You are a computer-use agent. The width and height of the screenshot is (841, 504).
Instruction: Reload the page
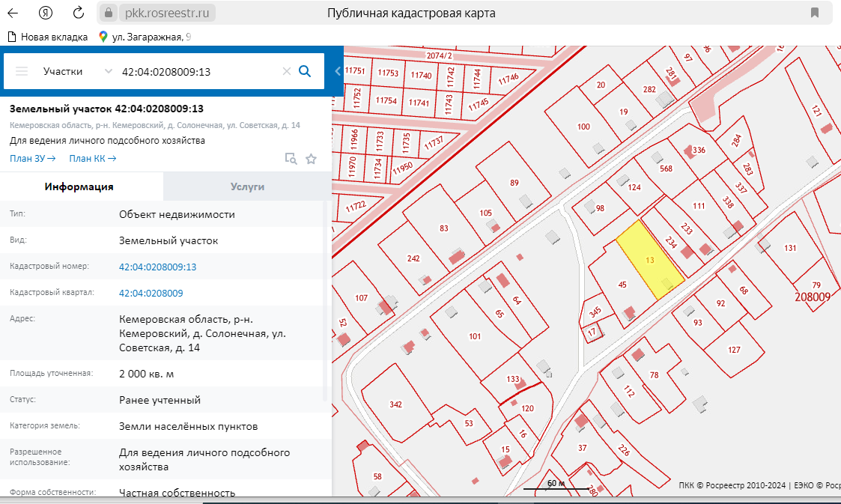coord(79,13)
